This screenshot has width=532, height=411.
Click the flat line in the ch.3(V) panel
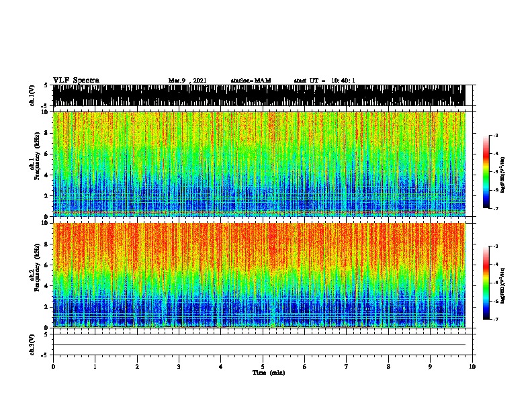point(259,345)
